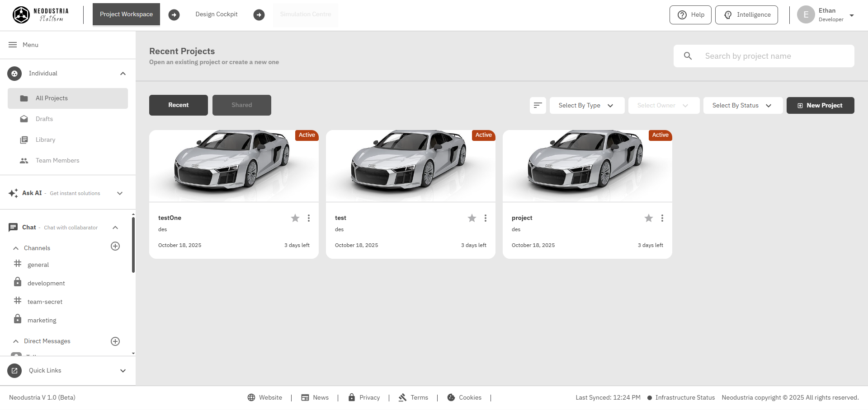868x410 pixels.
Task: Expand the Select By Status dropdown
Action: (x=743, y=105)
